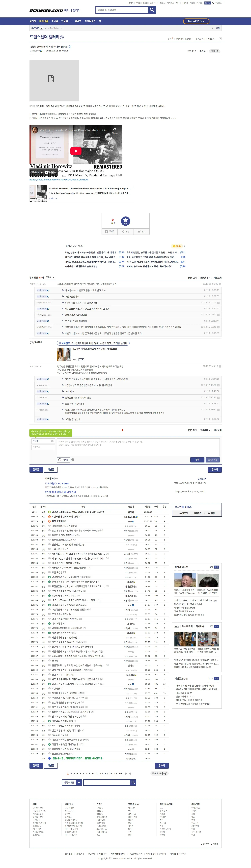Open menu box on 사랑해2 15:17:27 reply

click(218, 315)
